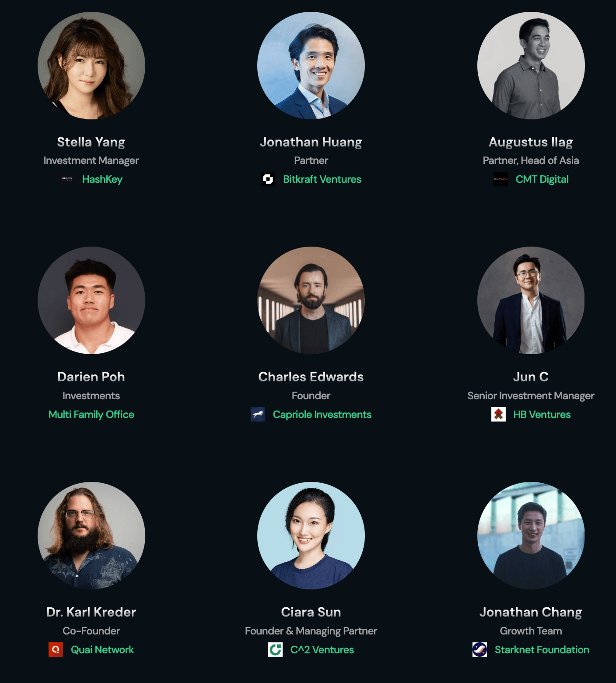Click the Starknet Foundation logo icon
The height and width of the screenshot is (683, 616).
(479, 649)
